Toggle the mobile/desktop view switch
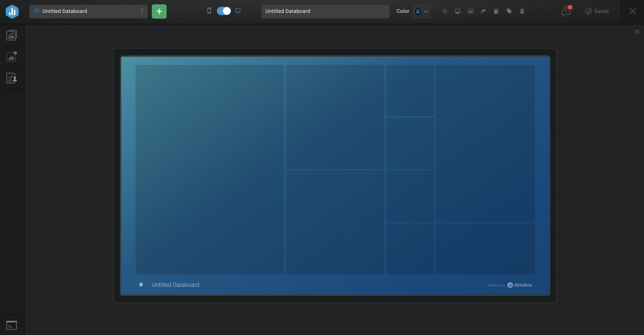This screenshot has width=644, height=335. point(223,11)
